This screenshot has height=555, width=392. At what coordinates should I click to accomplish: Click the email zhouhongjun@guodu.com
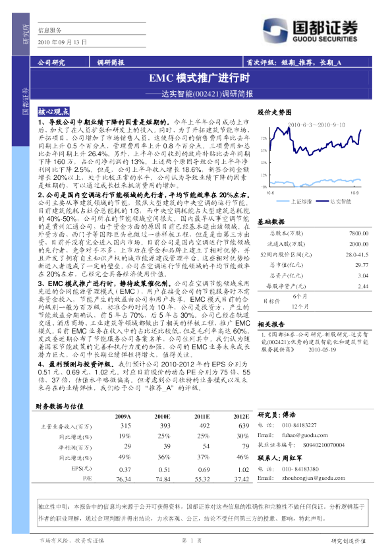coord(314,478)
